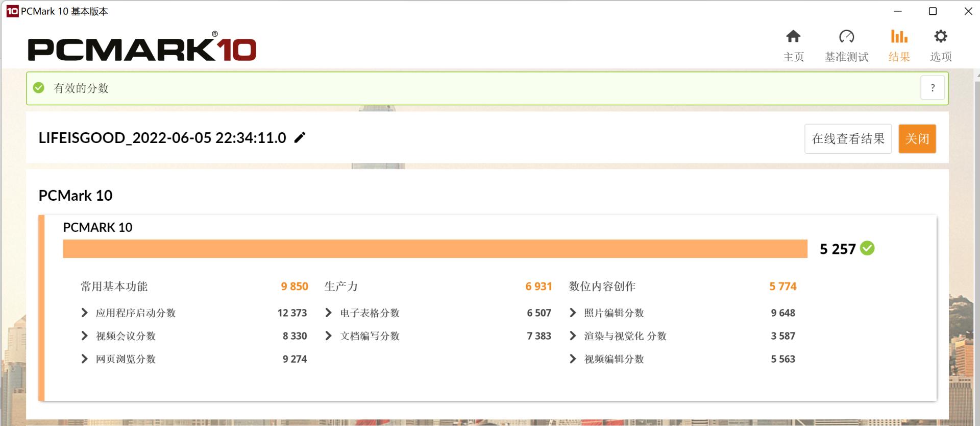Image resolution: width=980 pixels, height=426 pixels.
Task: Expand 照片编辑分数 row
Action: click(x=573, y=313)
